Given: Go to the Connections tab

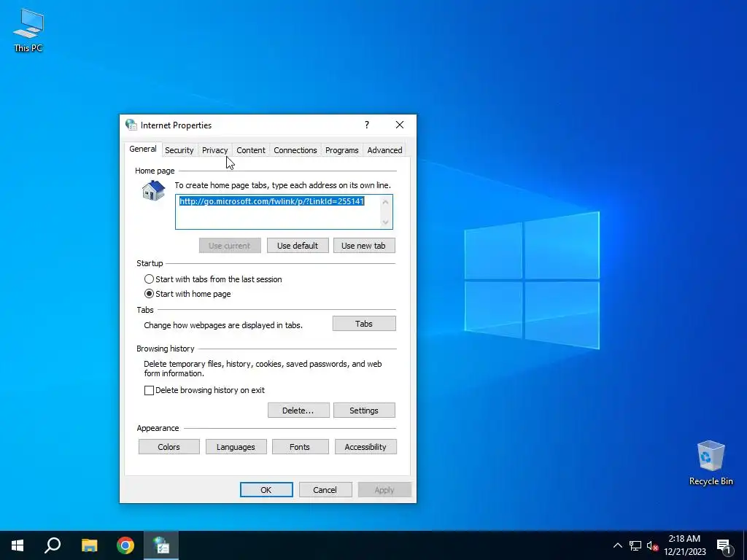Looking at the screenshot, I should point(295,150).
